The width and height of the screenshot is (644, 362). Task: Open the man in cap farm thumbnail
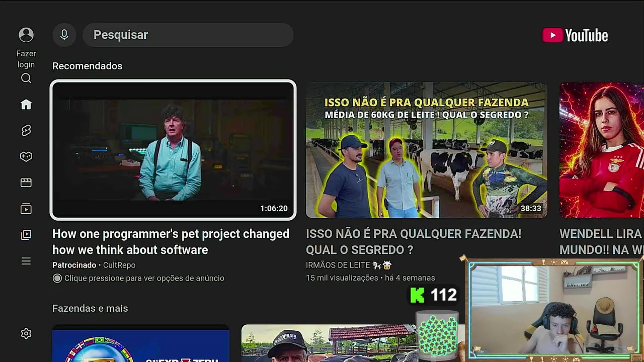point(330,343)
